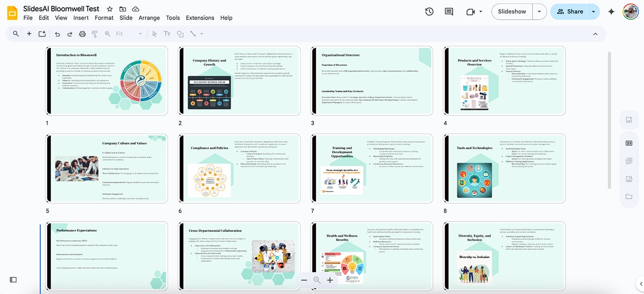Add a new slide with plus icon
Image resolution: width=644 pixels, height=294 pixels.
tap(29, 34)
